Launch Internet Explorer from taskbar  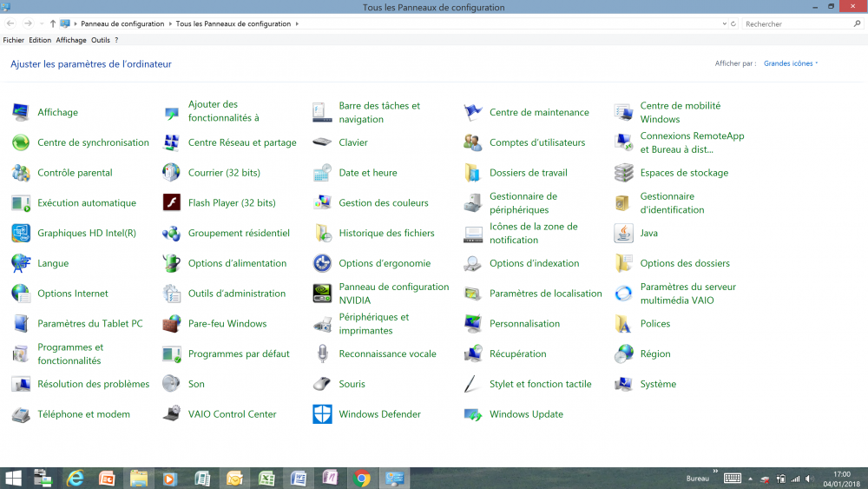(75, 478)
